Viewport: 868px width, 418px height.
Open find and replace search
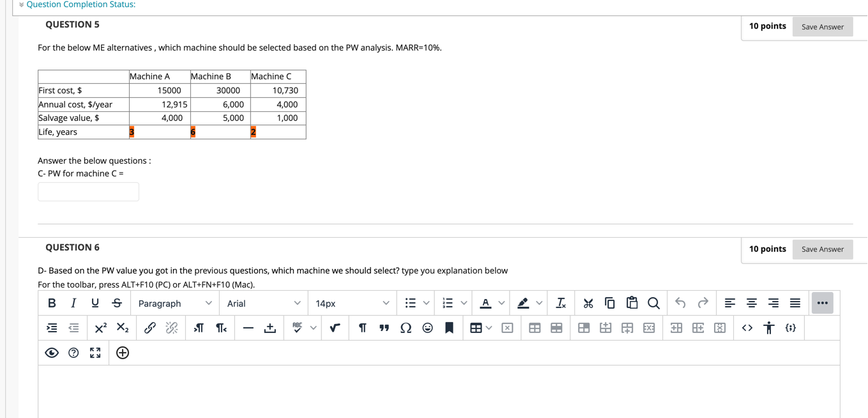653,303
